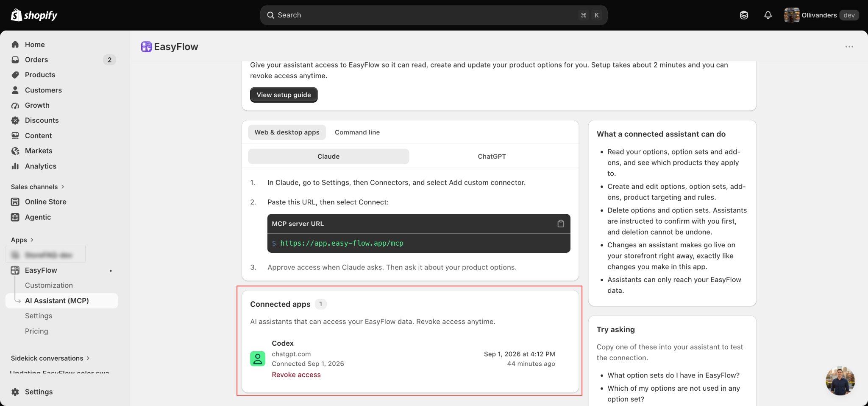The width and height of the screenshot is (868, 406).
Task: Open the Ollivanders store avatar
Action: click(x=792, y=15)
